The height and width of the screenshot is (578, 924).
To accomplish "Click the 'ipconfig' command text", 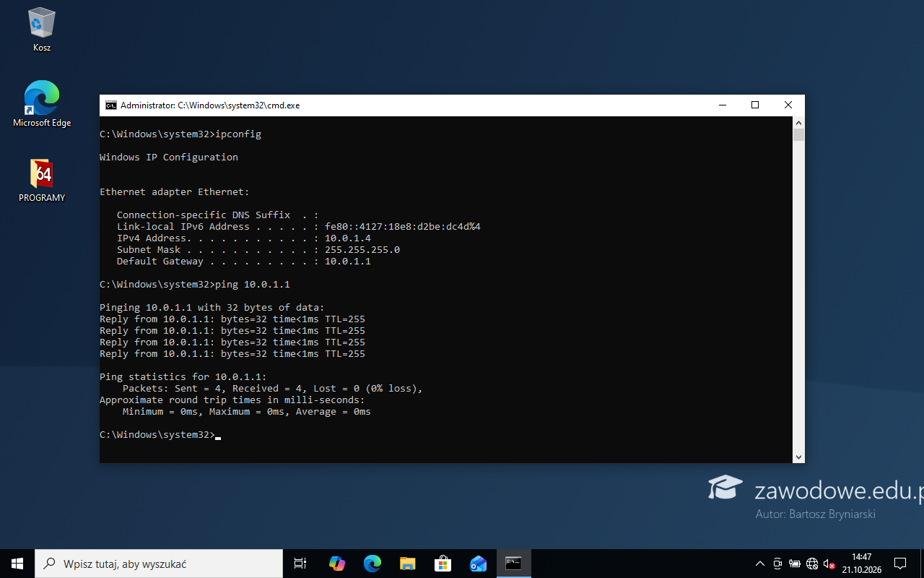I will pos(238,134).
